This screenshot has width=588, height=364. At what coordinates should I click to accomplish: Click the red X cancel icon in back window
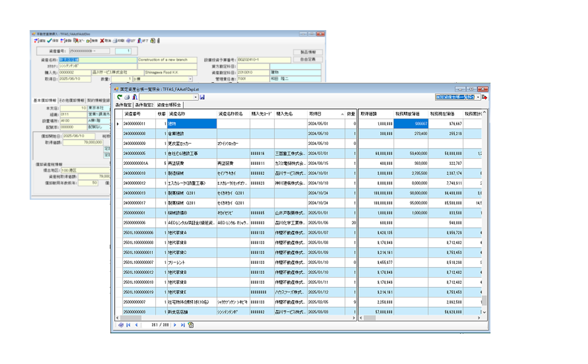click(x=102, y=40)
